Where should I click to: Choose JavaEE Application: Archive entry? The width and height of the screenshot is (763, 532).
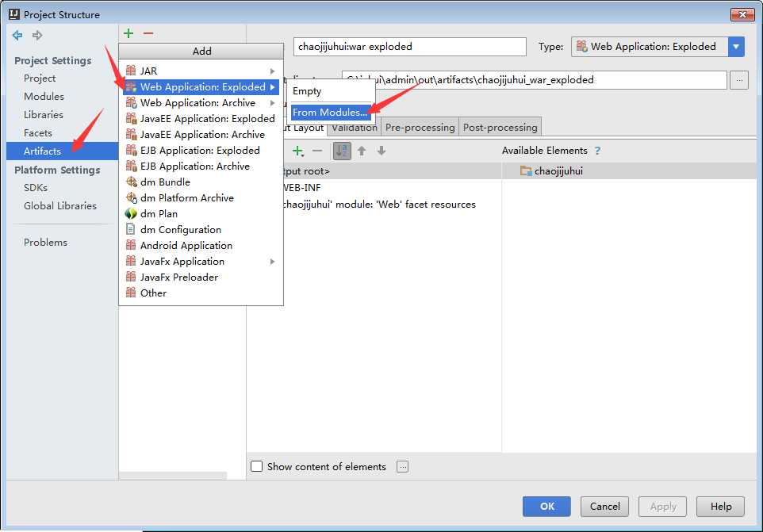[201, 134]
